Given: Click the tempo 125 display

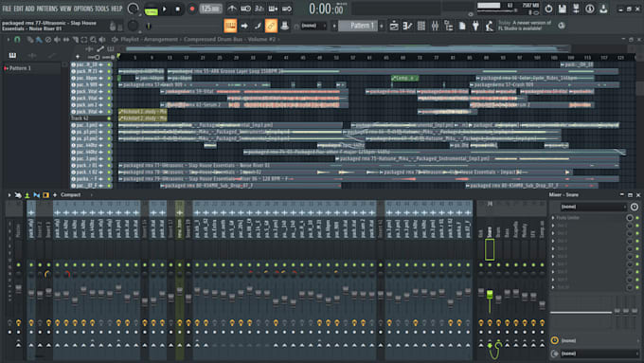Looking at the screenshot, I should [x=210, y=9].
